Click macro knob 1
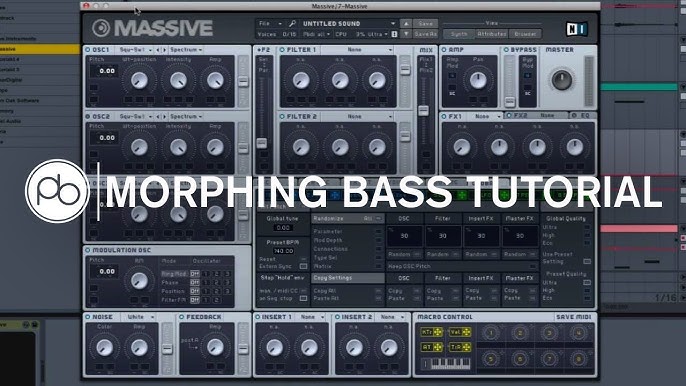The image size is (686, 386). pos(491,333)
